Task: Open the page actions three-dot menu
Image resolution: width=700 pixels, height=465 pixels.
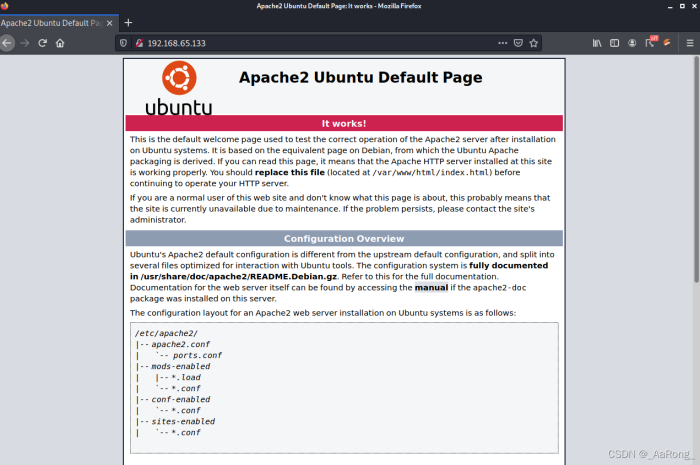Action: tap(503, 43)
